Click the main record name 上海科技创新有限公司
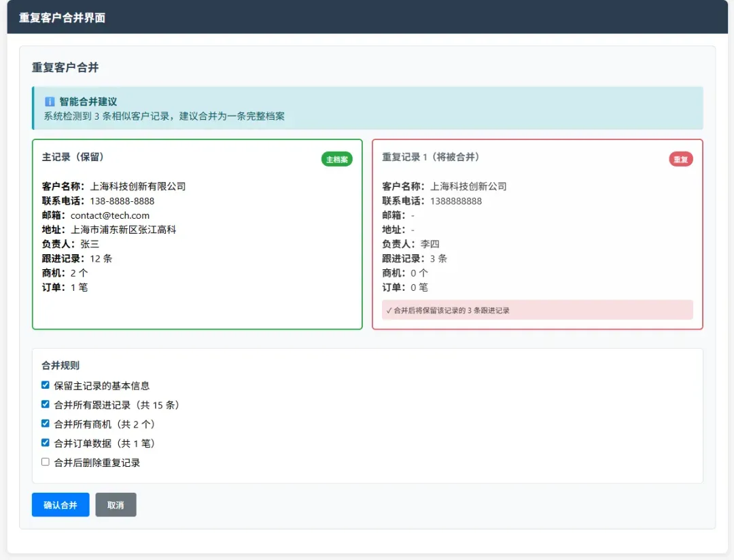 (x=138, y=186)
